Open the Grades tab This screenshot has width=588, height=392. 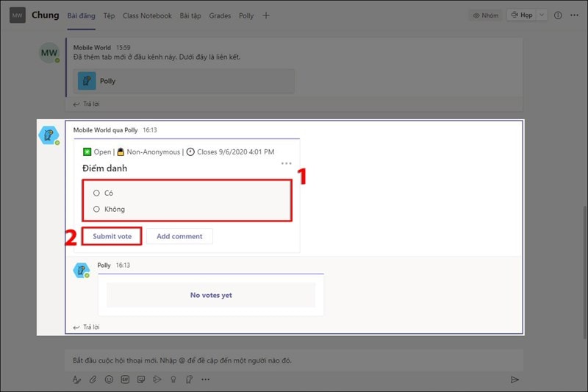click(x=220, y=15)
